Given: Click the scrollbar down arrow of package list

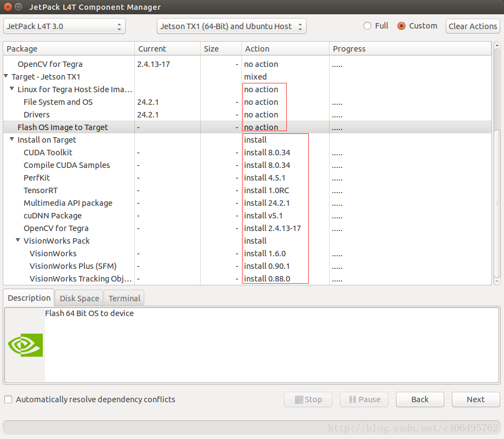Looking at the screenshot, I should [x=497, y=282].
